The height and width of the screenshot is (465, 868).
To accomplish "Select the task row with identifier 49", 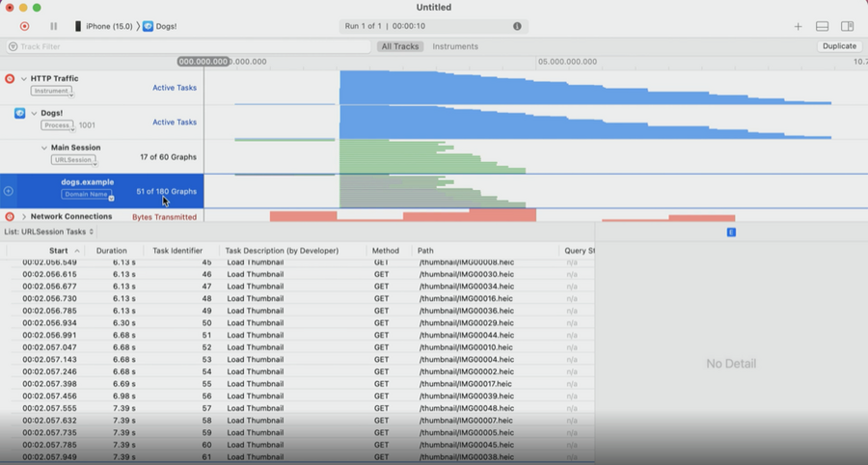I will coord(297,311).
